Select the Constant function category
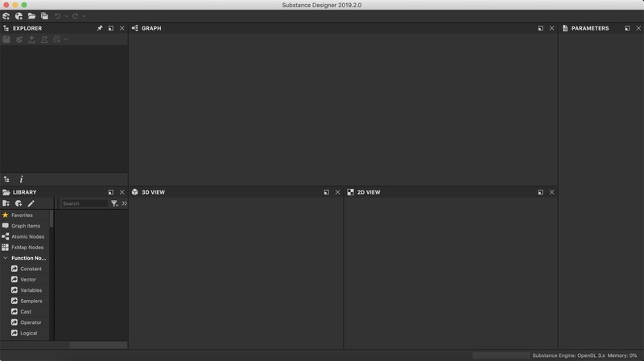This screenshot has width=644, height=361. (x=29, y=269)
